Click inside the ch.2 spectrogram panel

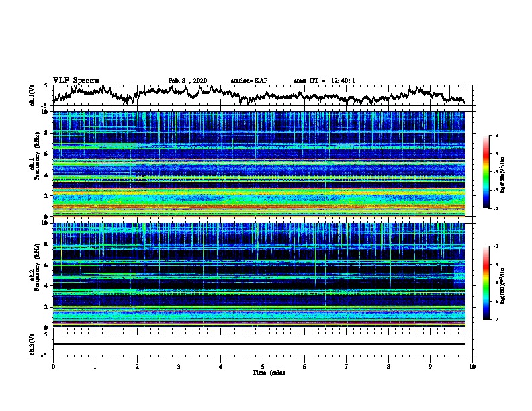coord(259,275)
